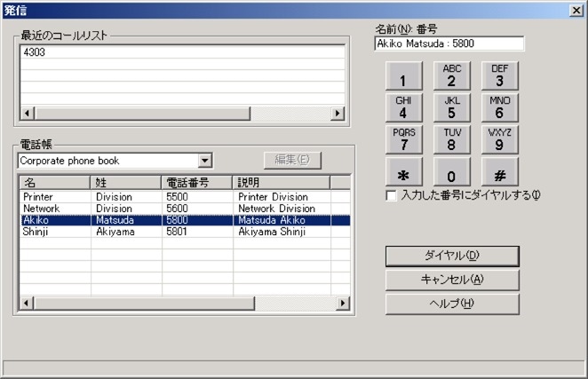Sort by 姓 column header

point(125,183)
